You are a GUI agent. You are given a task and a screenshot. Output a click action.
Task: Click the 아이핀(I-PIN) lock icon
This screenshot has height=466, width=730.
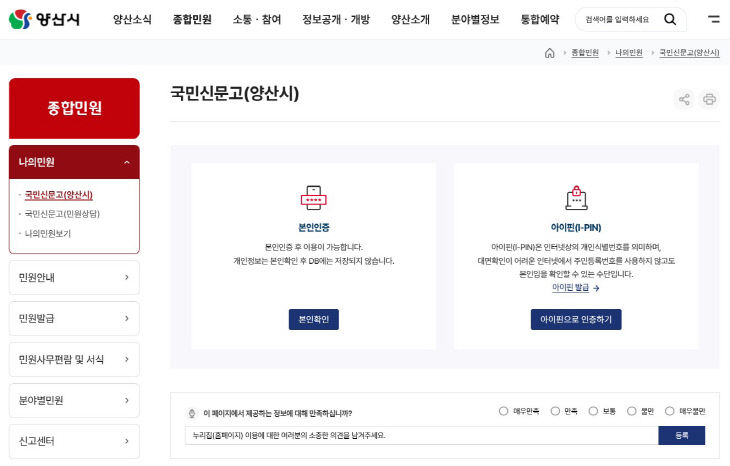click(x=575, y=197)
